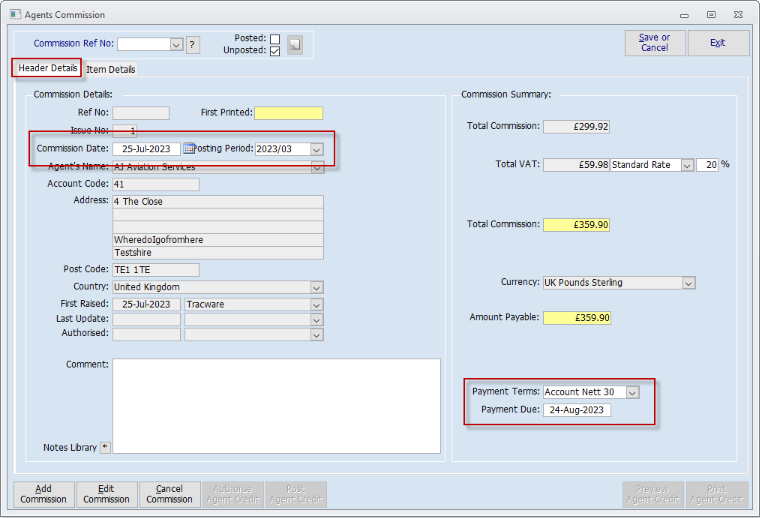
Task: Expand the Commission Ref No dropdown
Action: point(176,44)
